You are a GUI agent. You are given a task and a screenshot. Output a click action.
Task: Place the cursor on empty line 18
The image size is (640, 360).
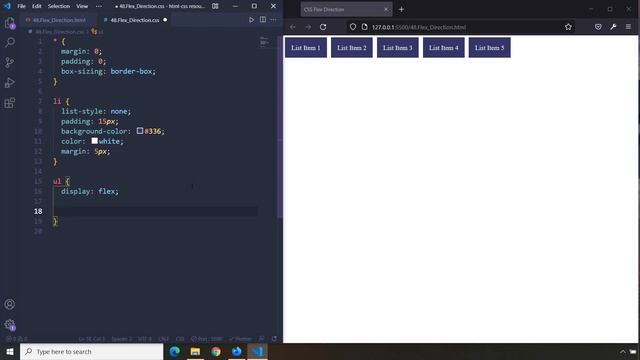click(x=155, y=211)
